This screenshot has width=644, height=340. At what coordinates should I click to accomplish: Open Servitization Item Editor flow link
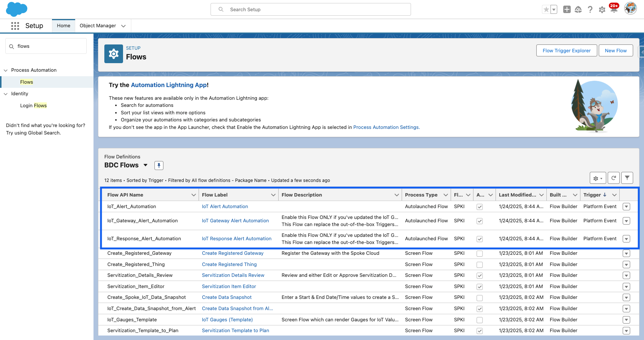pyautogui.click(x=229, y=287)
